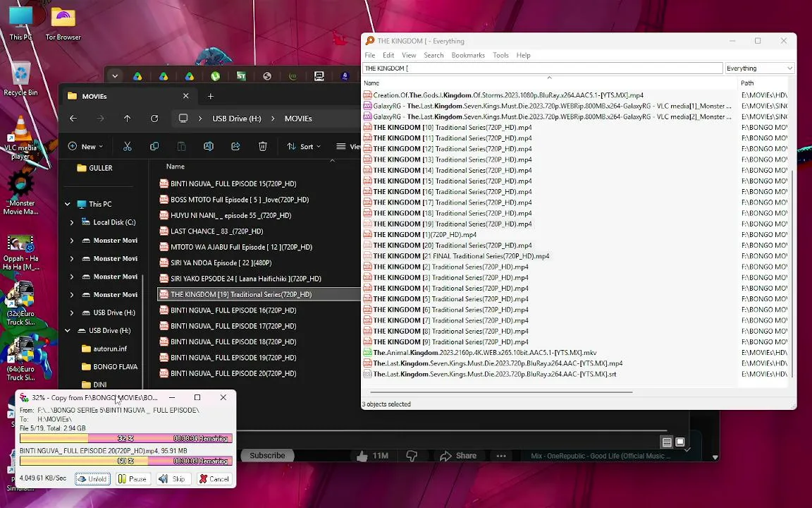This screenshot has height=508, width=812.
Task: Click the PC monitor icon in address bar
Action: 183,119
